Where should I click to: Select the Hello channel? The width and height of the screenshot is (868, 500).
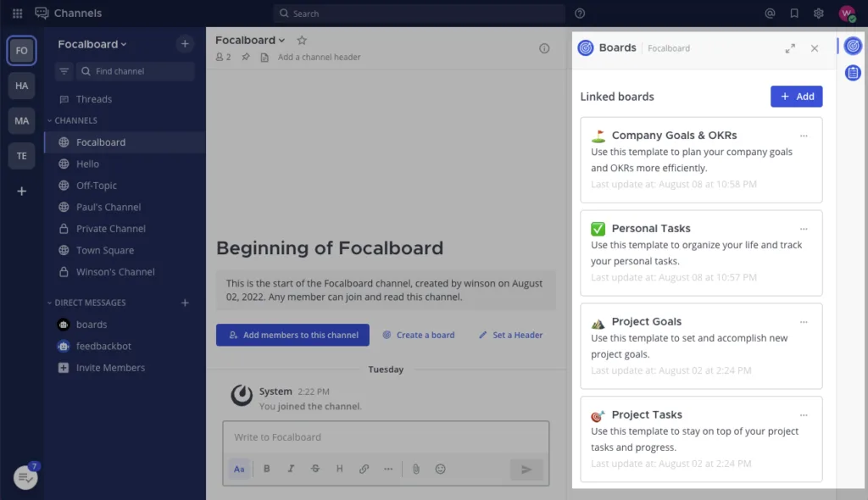125,164
